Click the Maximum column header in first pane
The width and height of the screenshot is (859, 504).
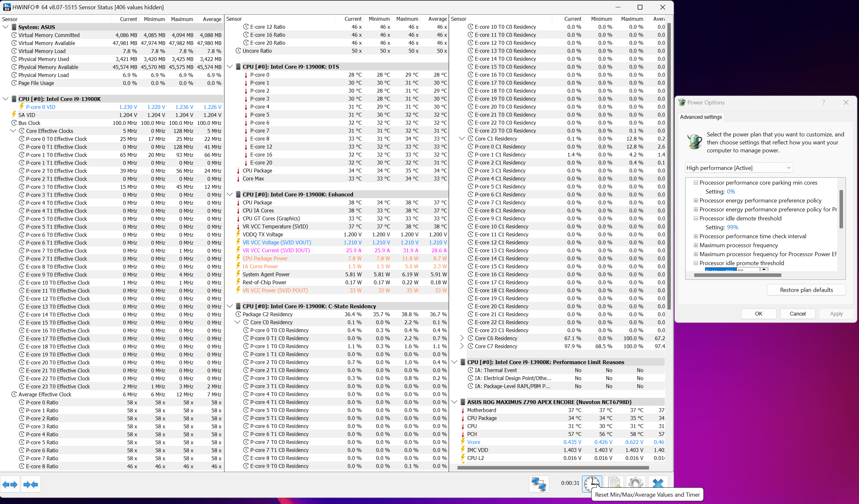(x=182, y=19)
